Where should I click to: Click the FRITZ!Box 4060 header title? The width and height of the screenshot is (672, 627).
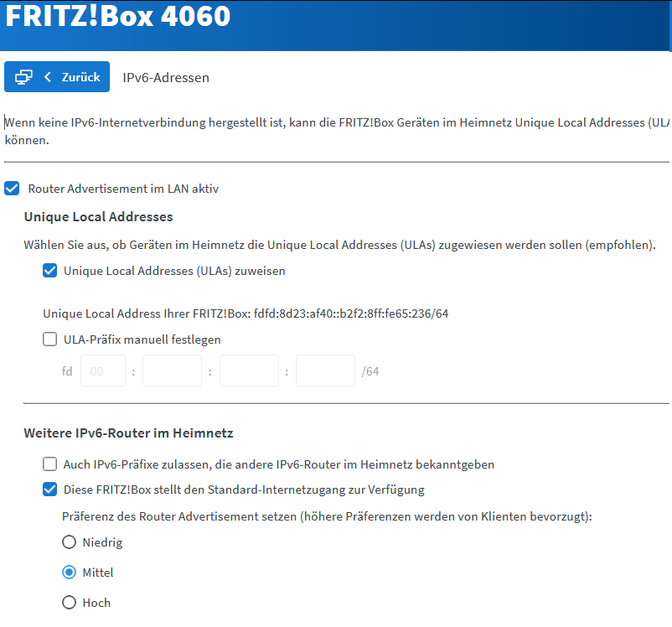pyautogui.click(x=118, y=16)
